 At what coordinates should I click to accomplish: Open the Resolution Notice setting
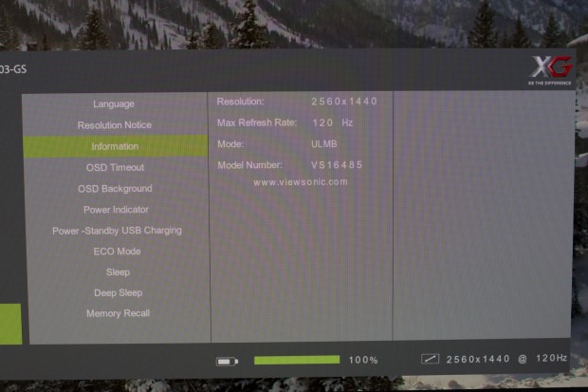pyautogui.click(x=114, y=125)
